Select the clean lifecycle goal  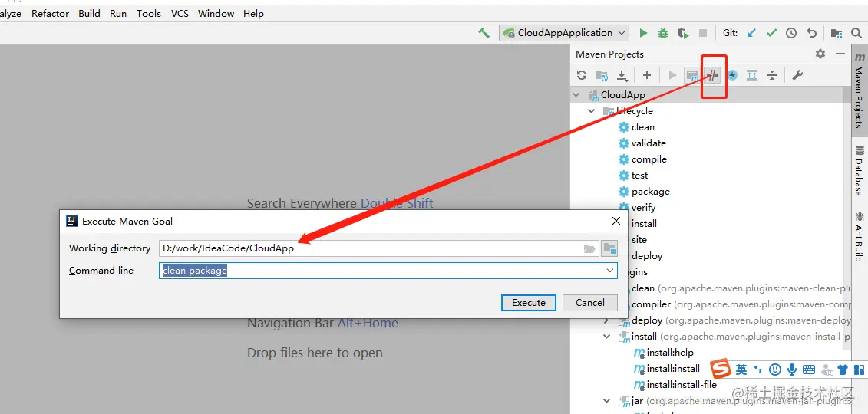point(642,127)
